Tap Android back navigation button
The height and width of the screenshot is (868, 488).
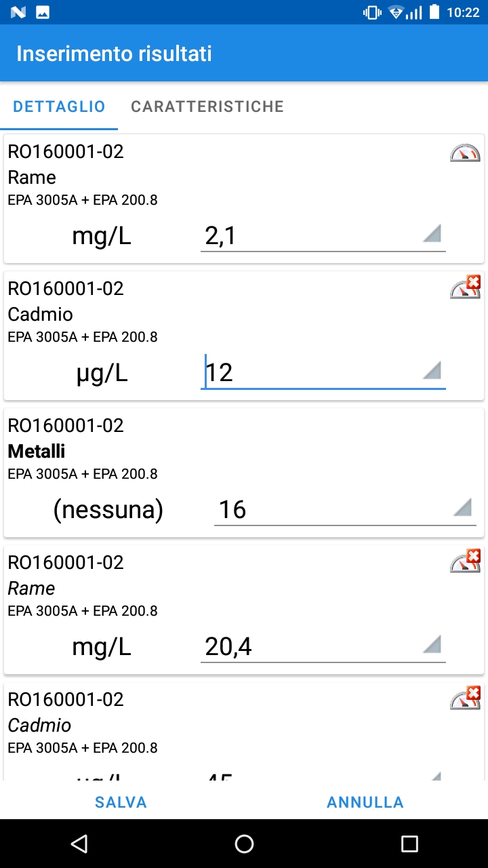coord(79,844)
